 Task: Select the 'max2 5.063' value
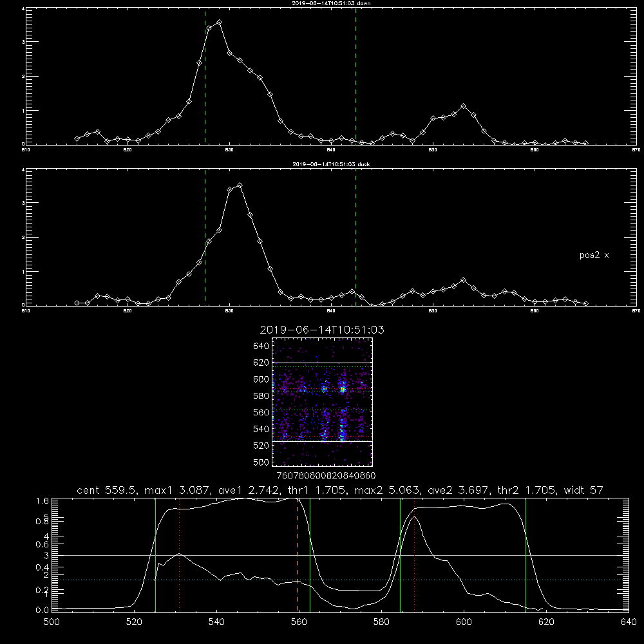[x=388, y=490]
